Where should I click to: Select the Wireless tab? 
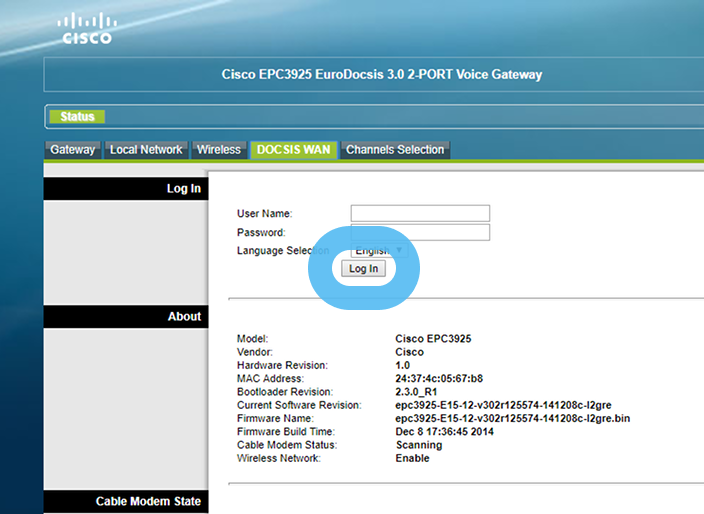218,150
